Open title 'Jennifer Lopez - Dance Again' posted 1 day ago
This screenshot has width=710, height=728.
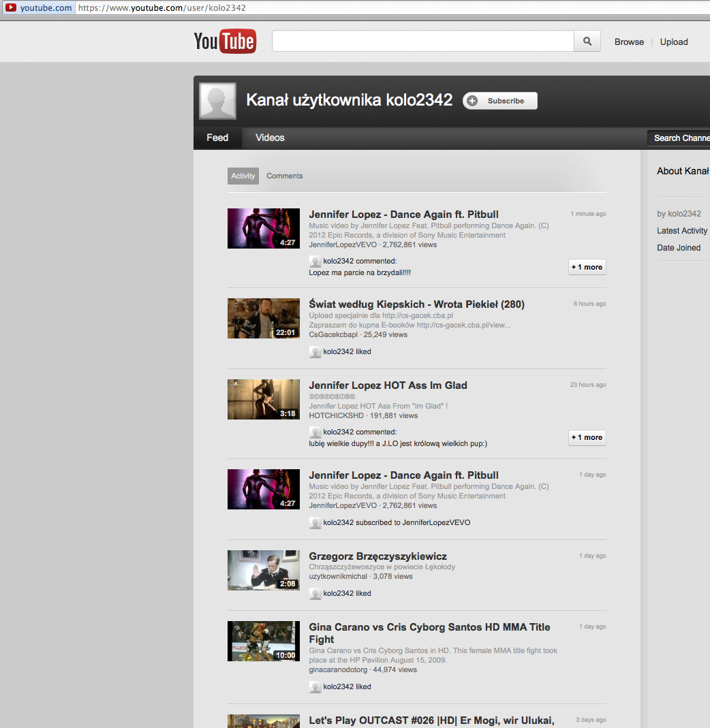tap(404, 475)
